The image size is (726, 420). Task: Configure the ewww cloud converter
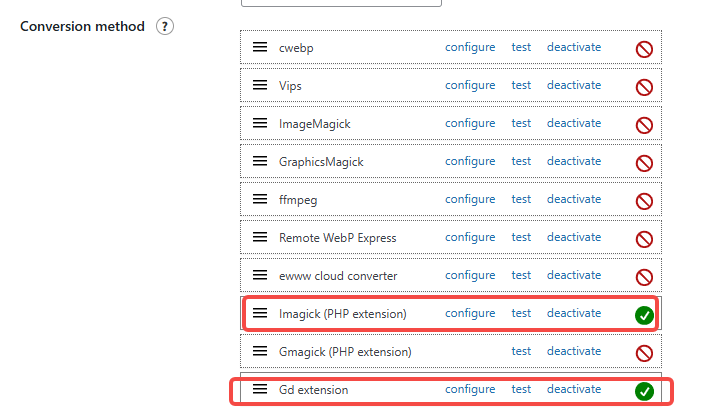pyautogui.click(x=470, y=275)
